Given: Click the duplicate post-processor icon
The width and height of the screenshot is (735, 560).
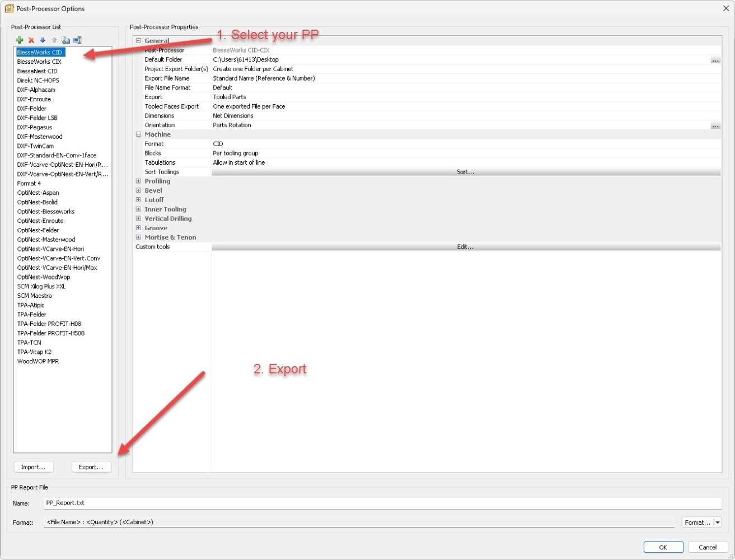Looking at the screenshot, I should click(x=65, y=40).
